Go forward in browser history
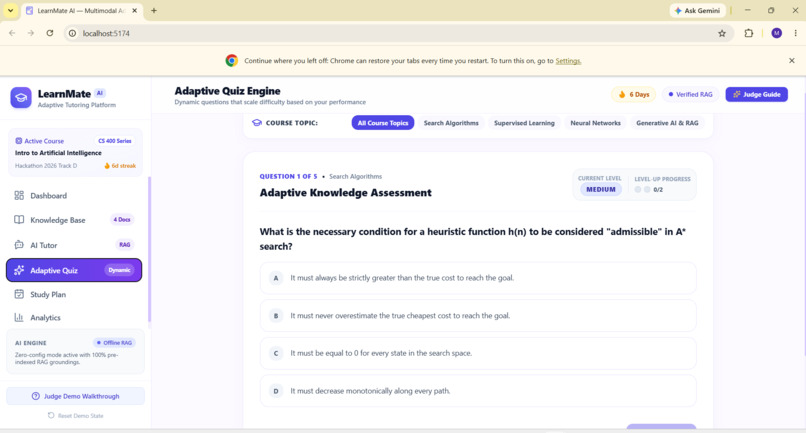The width and height of the screenshot is (806, 433). [31, 33]
